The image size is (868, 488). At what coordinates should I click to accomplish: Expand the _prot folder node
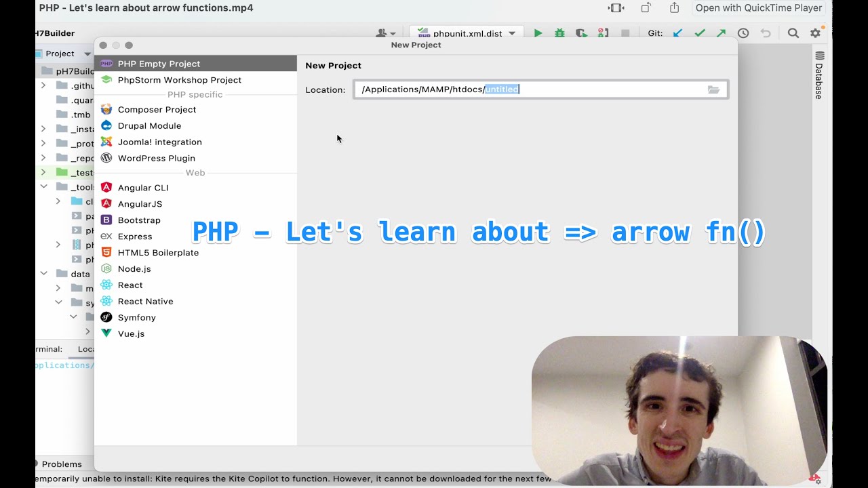click(43, 144)
